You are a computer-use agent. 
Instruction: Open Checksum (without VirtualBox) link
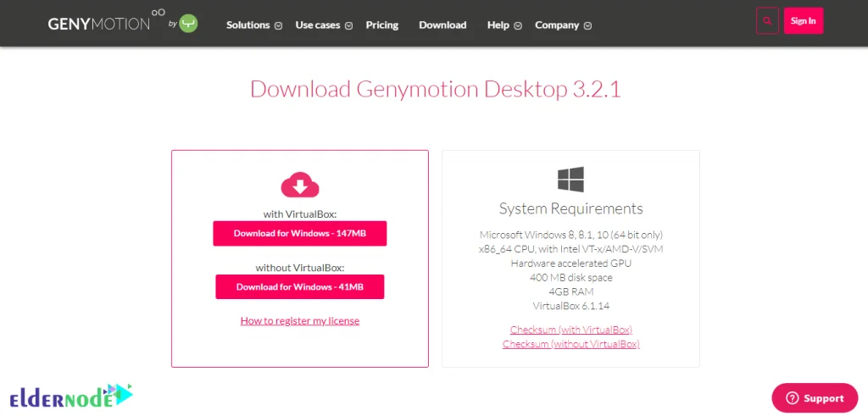(570, 344)
